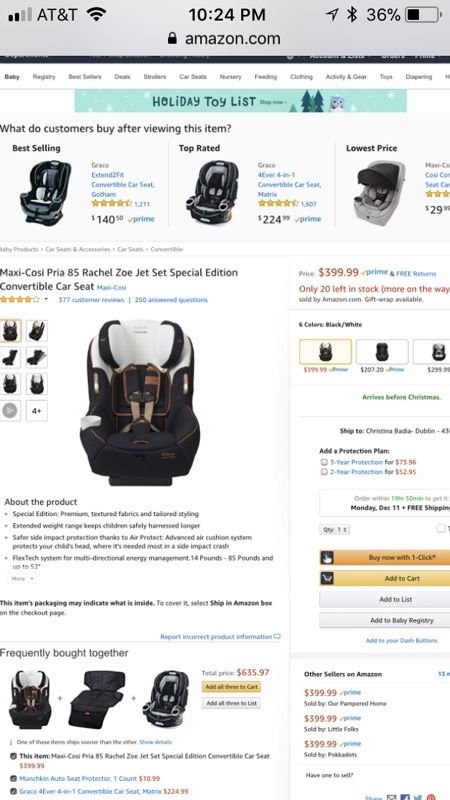The height and width of the screenshot is (800, 450).
Task: Click the 1-Click hand icon
Action: tap(327, 557)
